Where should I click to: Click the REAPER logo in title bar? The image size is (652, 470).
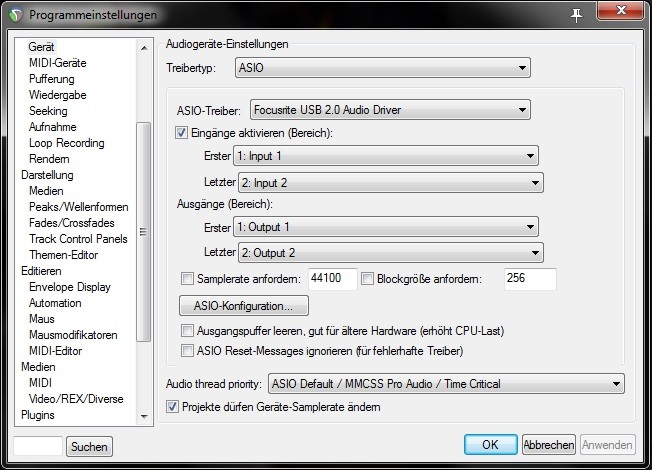[x=16, y=15]
